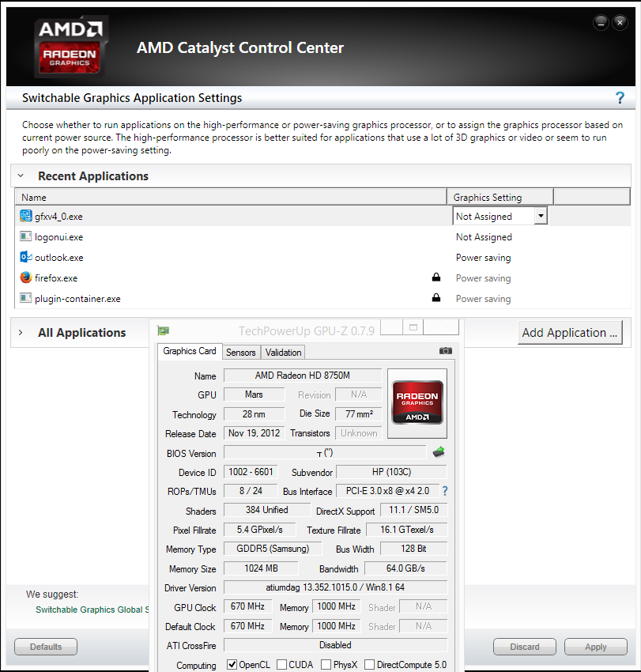
Task: Expand the All Applications section
Action: 21,333
